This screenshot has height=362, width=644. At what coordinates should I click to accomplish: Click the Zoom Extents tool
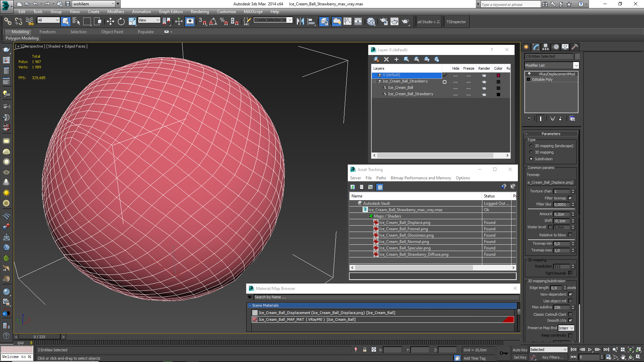point(631,350)
